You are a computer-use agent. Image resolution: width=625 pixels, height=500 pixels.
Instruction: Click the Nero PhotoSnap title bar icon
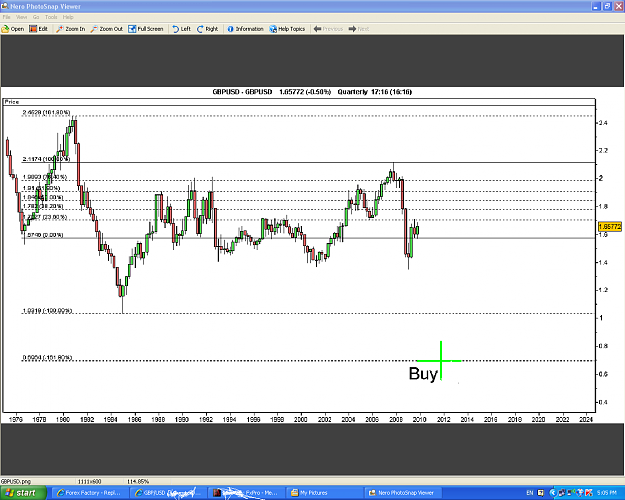tap(5, 6)
